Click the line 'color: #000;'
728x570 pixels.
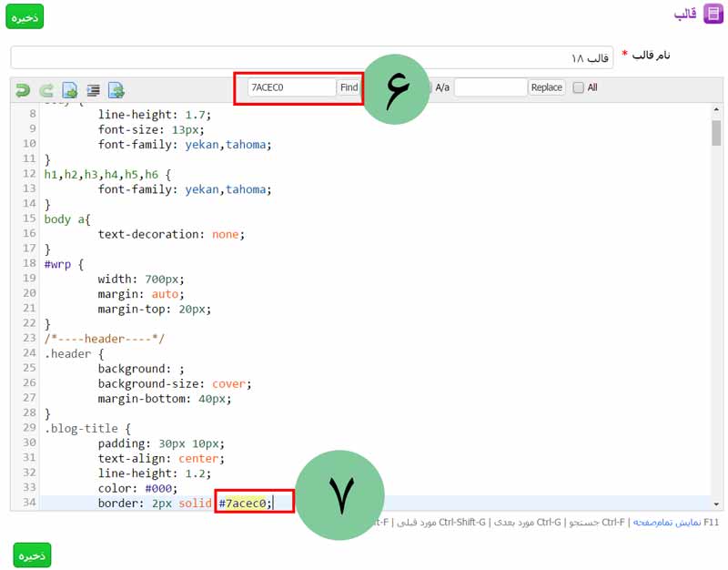tap(138, 488)
